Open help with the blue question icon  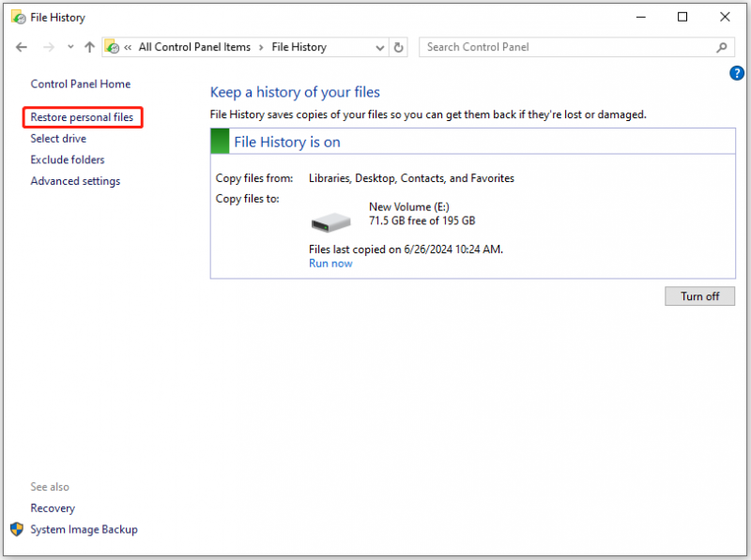[x=737, y=73]
